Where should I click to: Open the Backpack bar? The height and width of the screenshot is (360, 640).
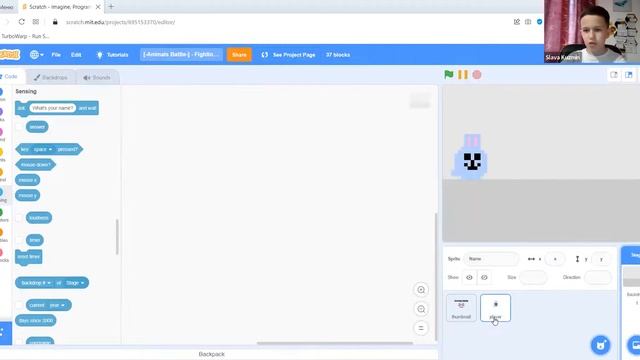211,354
